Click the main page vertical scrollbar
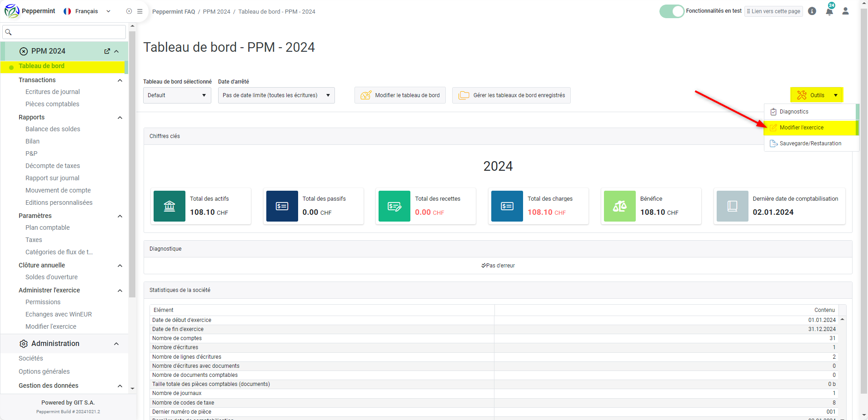Screen dimensions: 868x420 point(864,200)
